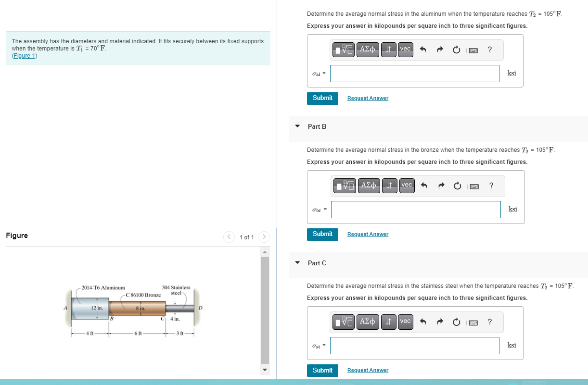Click the "1 of 1" figure counter

point(247,237)
